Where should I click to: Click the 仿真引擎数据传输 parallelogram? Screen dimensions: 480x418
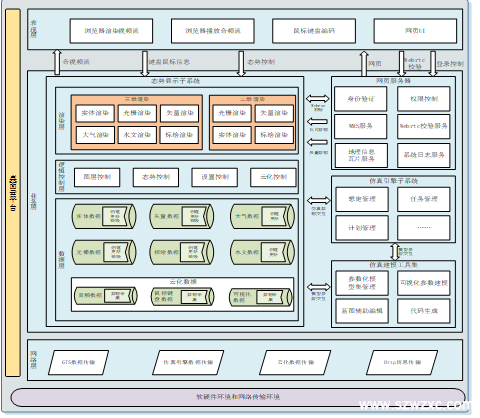pos(188,362)
